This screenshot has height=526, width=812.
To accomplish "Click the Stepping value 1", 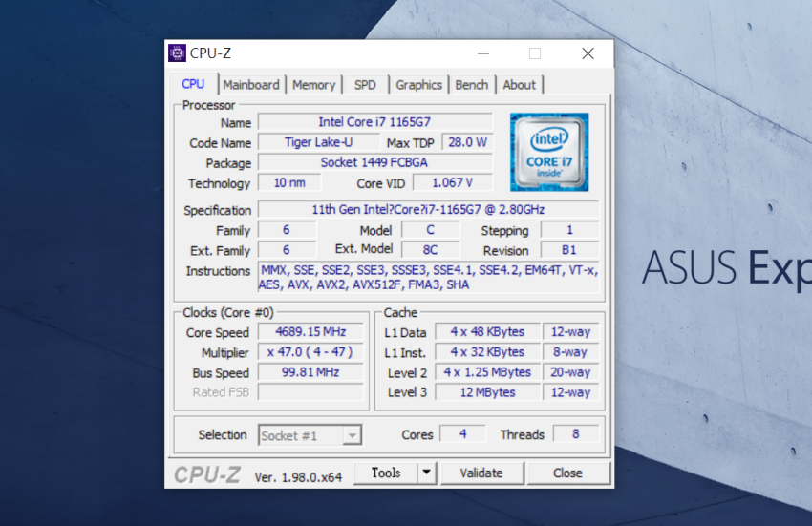I will pyautogui.click(x=569, y=230).
